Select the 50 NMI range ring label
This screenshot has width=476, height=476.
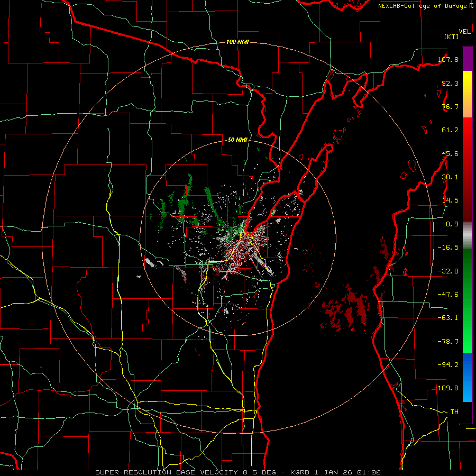(237, 140)
